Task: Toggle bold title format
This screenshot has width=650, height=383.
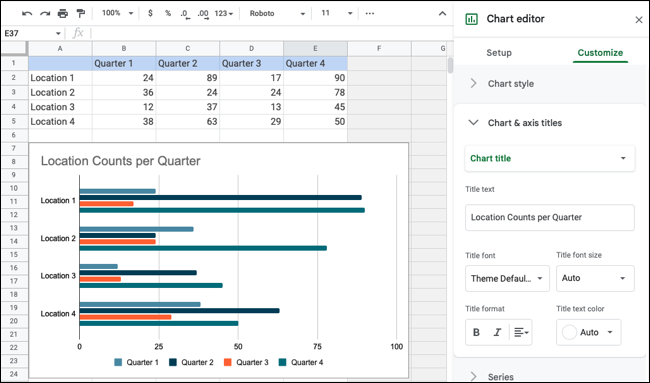Action: (x=476, y=332)
